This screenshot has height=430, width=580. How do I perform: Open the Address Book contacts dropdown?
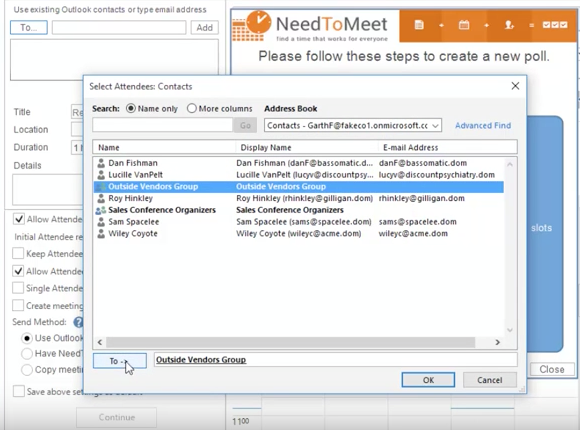tap(353, 125)
